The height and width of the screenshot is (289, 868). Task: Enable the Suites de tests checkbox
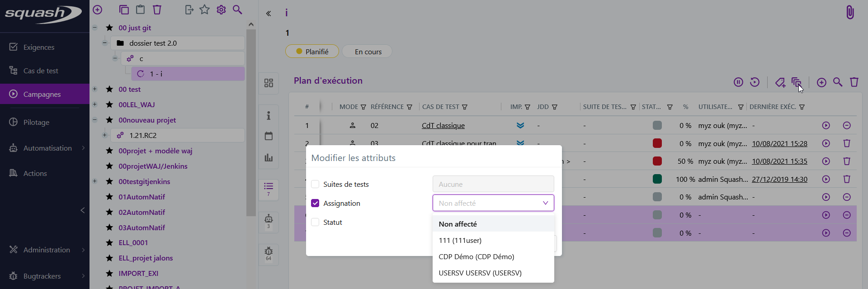coord(315,184)
